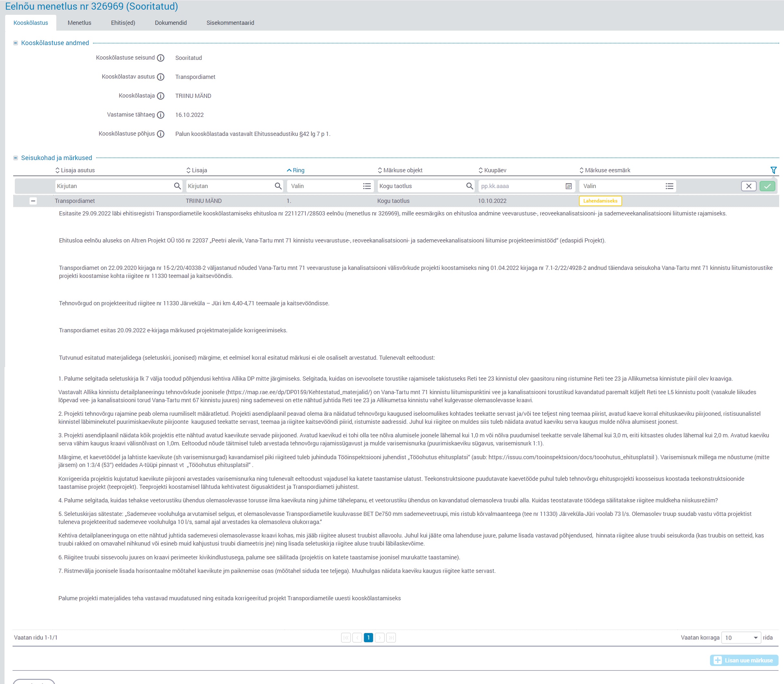Viewport: 784px width, 684px height.
Task: Click TRIINU MÄND in table row
Action: point(204,201)
